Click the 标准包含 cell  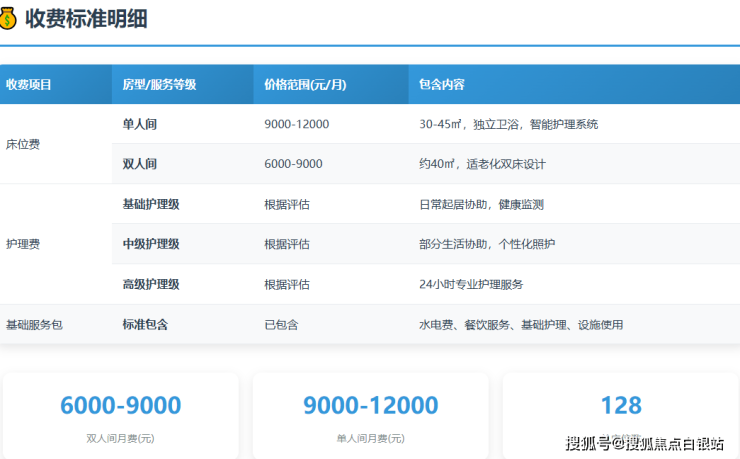coord(145,325)
